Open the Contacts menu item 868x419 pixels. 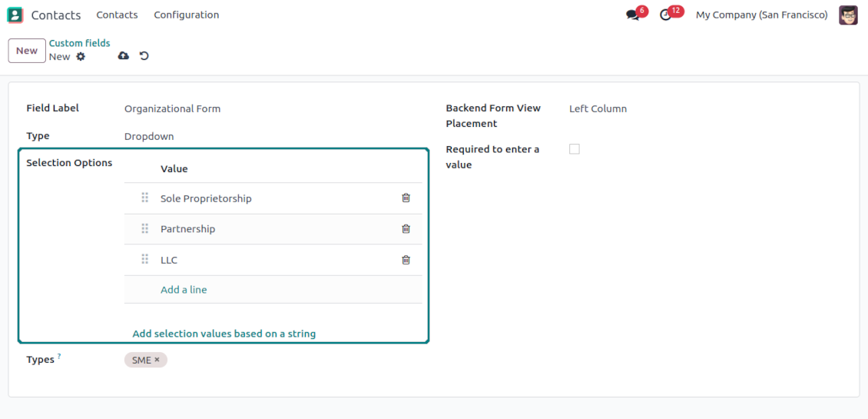117,15
